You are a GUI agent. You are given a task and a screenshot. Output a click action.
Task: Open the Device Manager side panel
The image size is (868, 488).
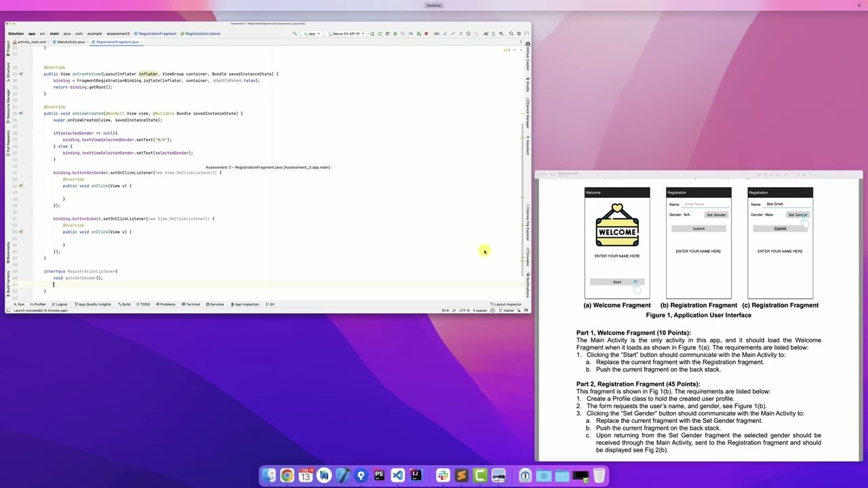tap(528, 113)
